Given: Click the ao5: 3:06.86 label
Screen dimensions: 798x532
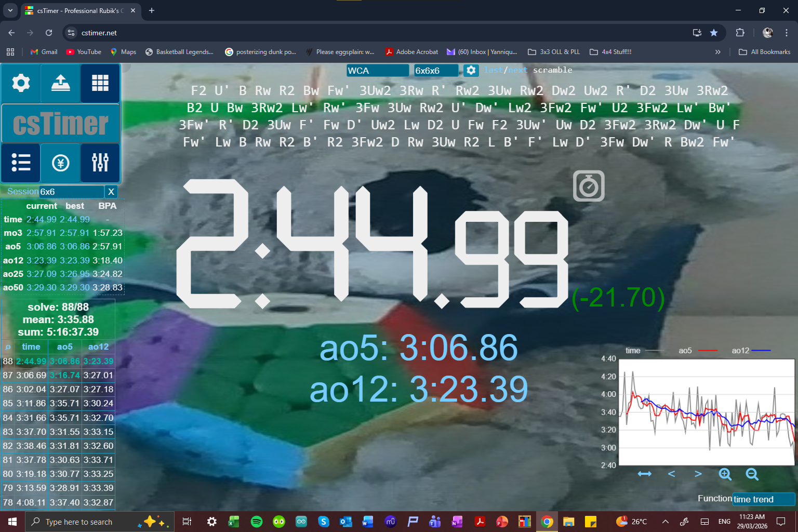Looking at the screenshot, I should click(x=418, y=348).
